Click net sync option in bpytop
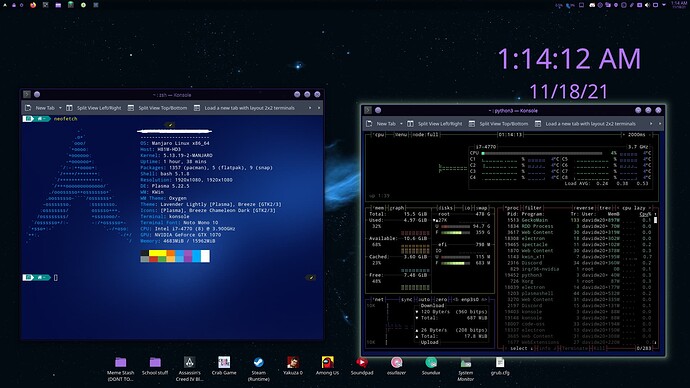690x388 pixels. click(x=407, y=300)
